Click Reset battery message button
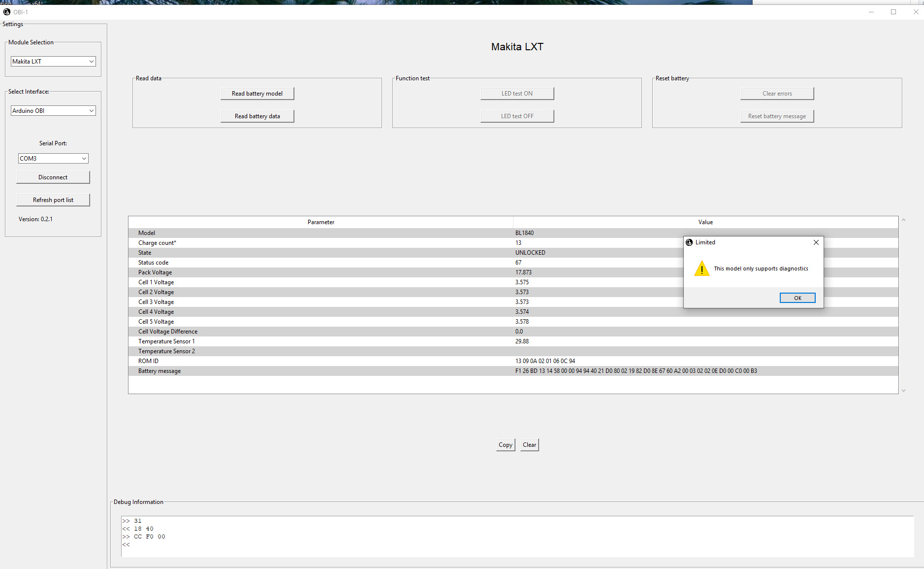924x569 pixels. point(777,116)
